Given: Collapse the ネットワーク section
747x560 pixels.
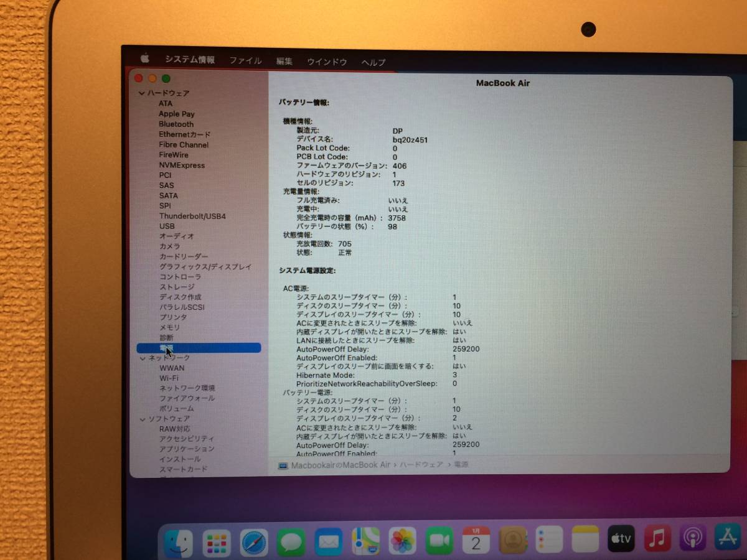Looking at the screenshot, I should click(x=143, y=358).
